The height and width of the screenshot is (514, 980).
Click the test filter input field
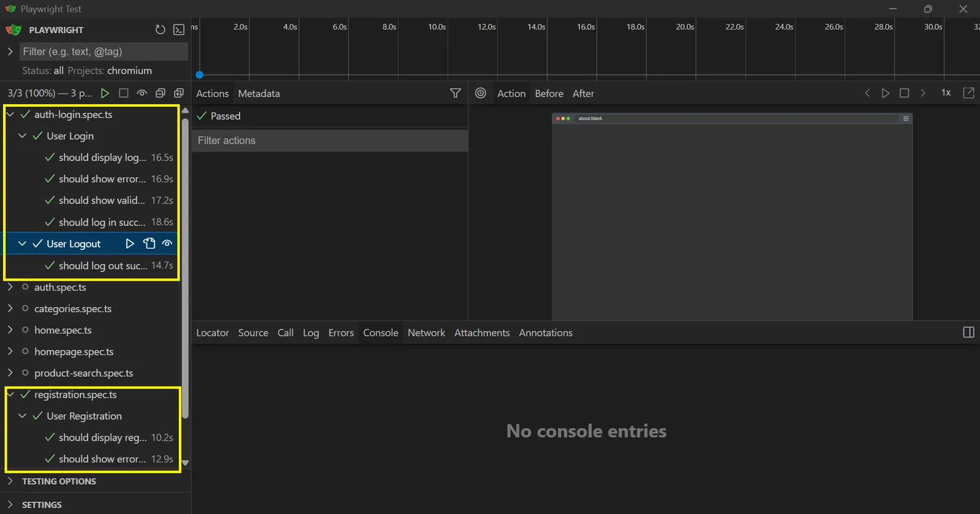[104, 51]
